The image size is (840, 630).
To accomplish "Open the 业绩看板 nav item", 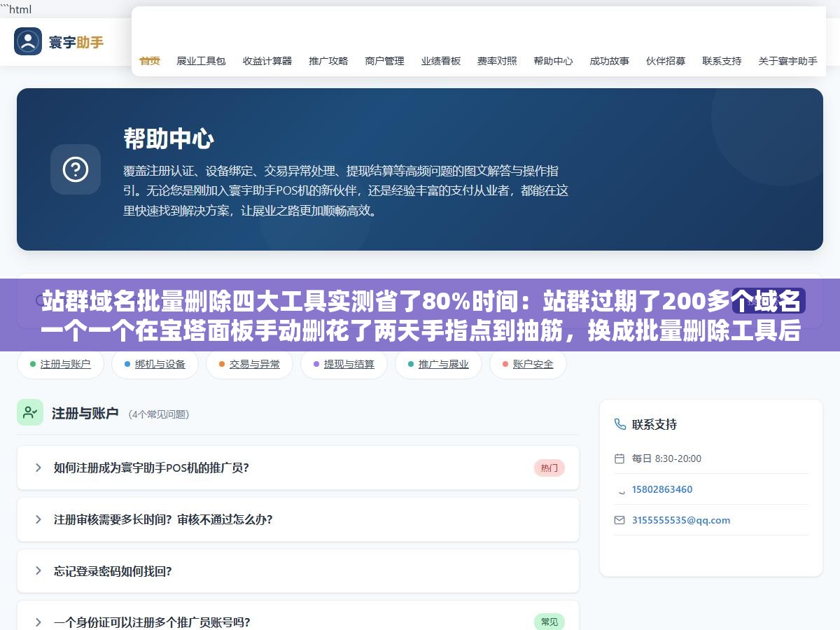I will point(441,61).
